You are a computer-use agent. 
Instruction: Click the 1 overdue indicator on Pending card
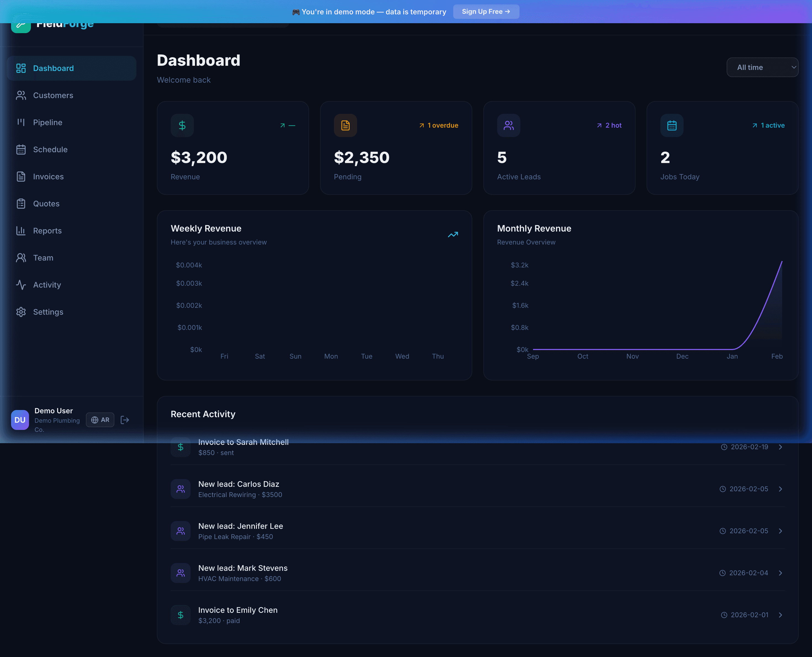pos(438,125)
